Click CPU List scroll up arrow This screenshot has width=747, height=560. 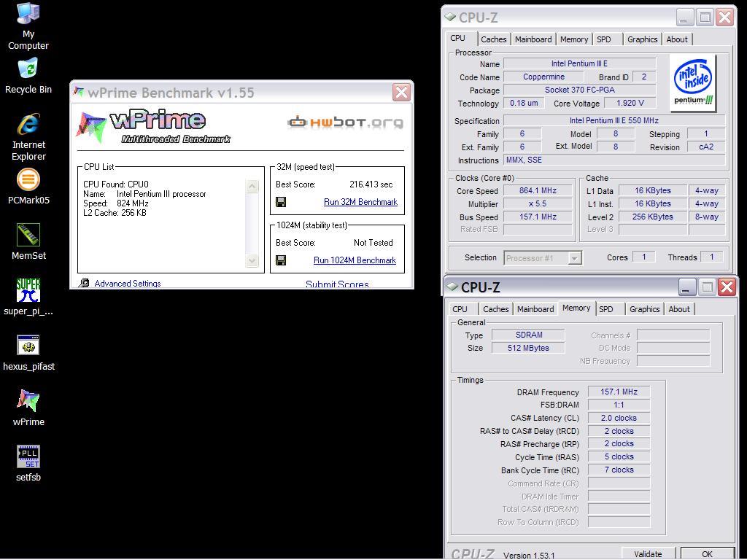point(252,186)
